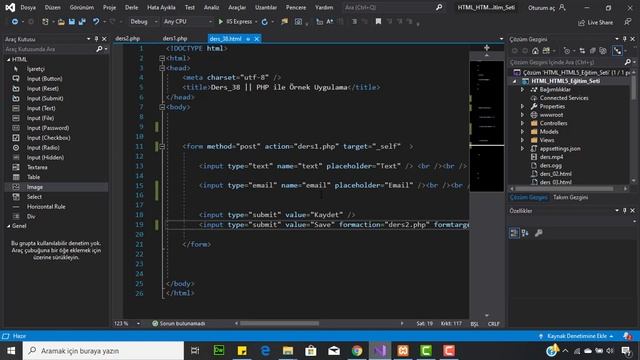Click the open file folder icon
This screenshot has width=640, height=360.
pos(61,22)
